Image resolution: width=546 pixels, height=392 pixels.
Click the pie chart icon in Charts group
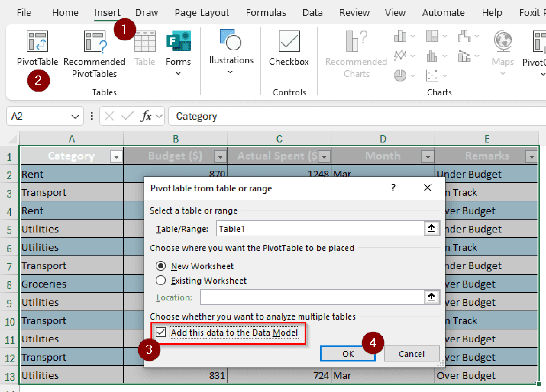[400, 76]
